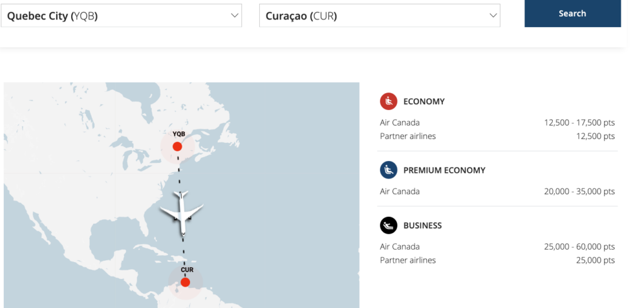
Task: Select the ECONOMY heading
Action: click(424, 101)
